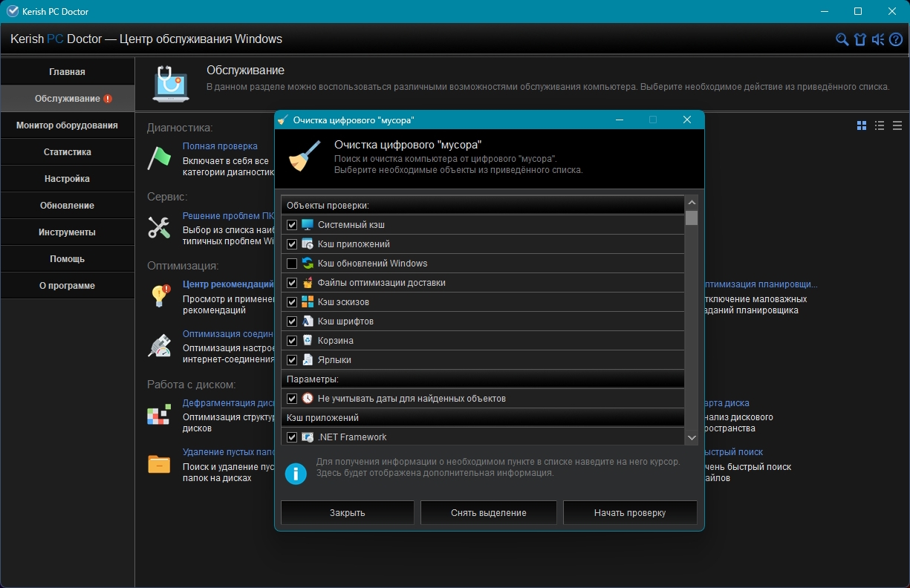The image size is (910, 588).
Task: Click the broom icon in dialog header
Action: point(303,155)
